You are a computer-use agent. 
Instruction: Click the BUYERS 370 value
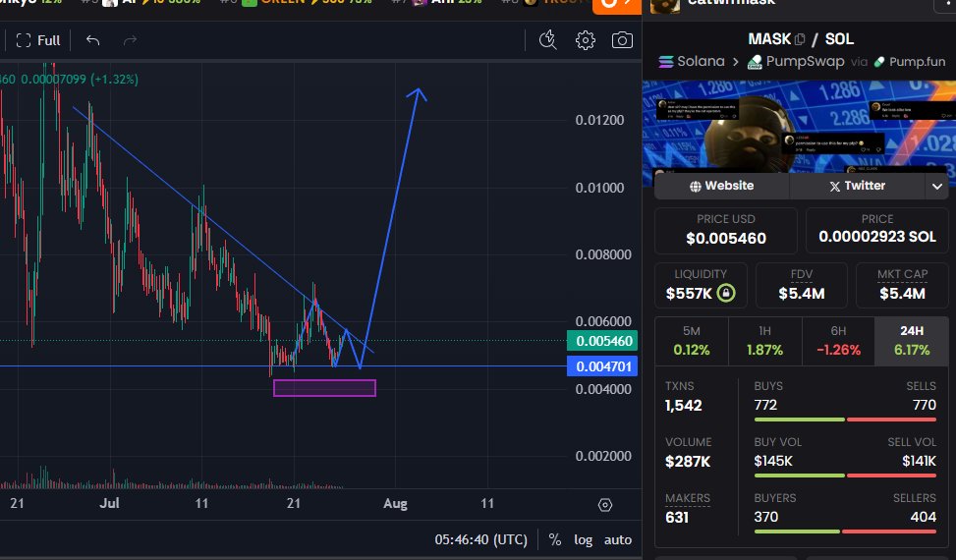766,518
